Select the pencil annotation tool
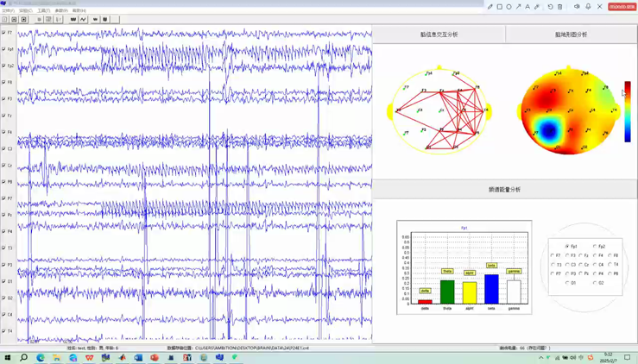This screenshot has width=638, height=364. [x=490, y=7]
